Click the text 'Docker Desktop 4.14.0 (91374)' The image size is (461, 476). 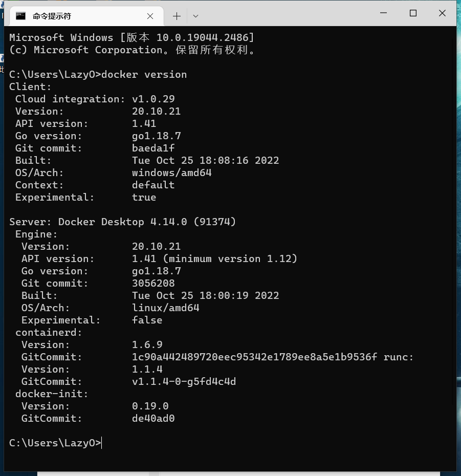click(x=147, y=222)
